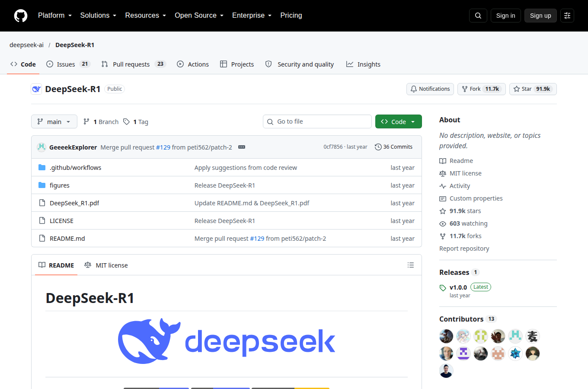Switch to the Pull requests tab

(134, 64)
